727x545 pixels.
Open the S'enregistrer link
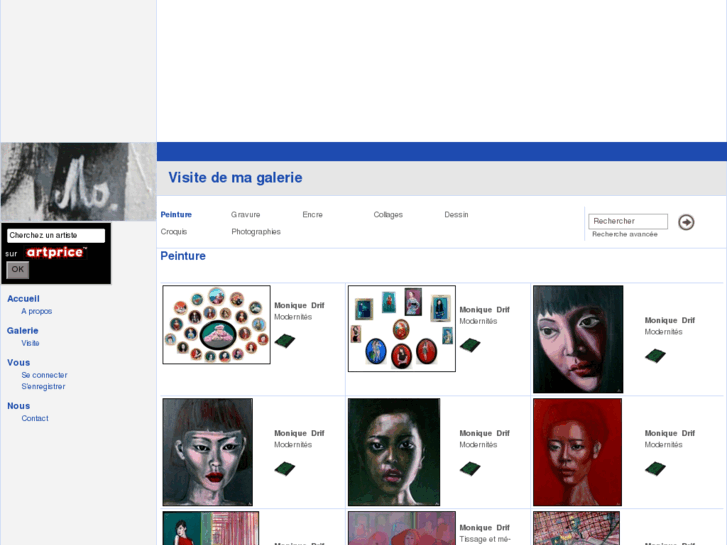tap(43, 386)
